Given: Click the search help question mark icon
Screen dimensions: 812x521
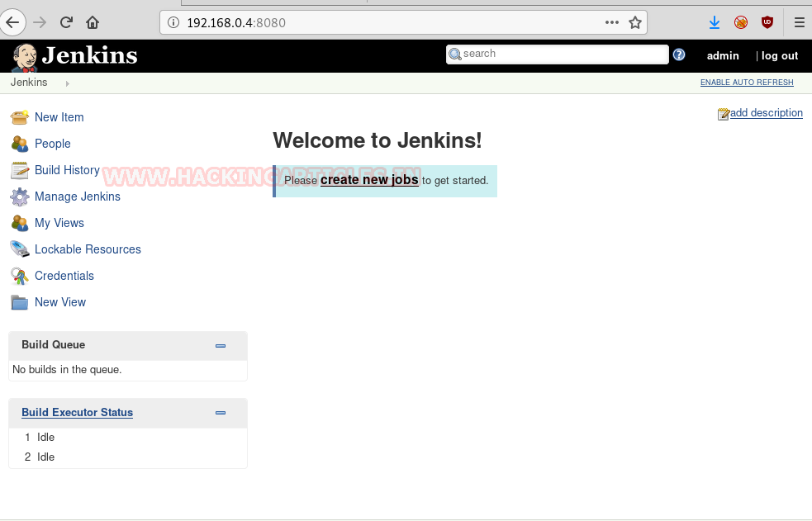Looking at the screenshot, I should [679, 54].
